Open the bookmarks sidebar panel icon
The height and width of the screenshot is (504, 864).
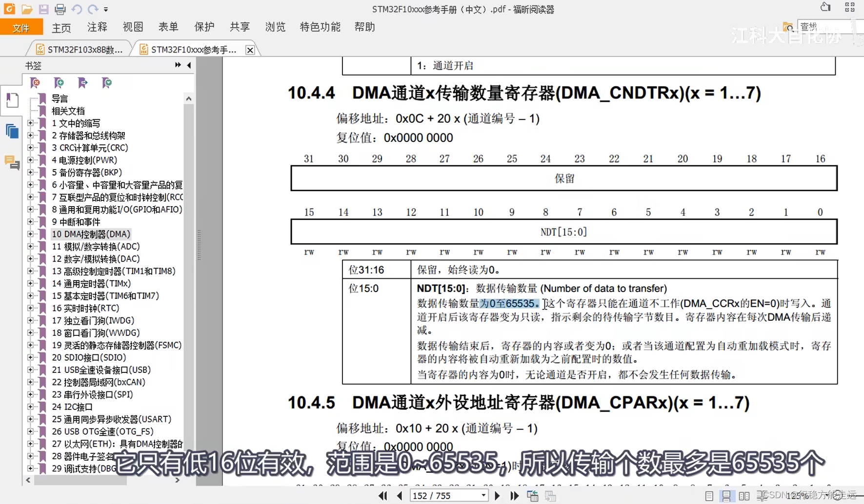click(x=12, y=100)
